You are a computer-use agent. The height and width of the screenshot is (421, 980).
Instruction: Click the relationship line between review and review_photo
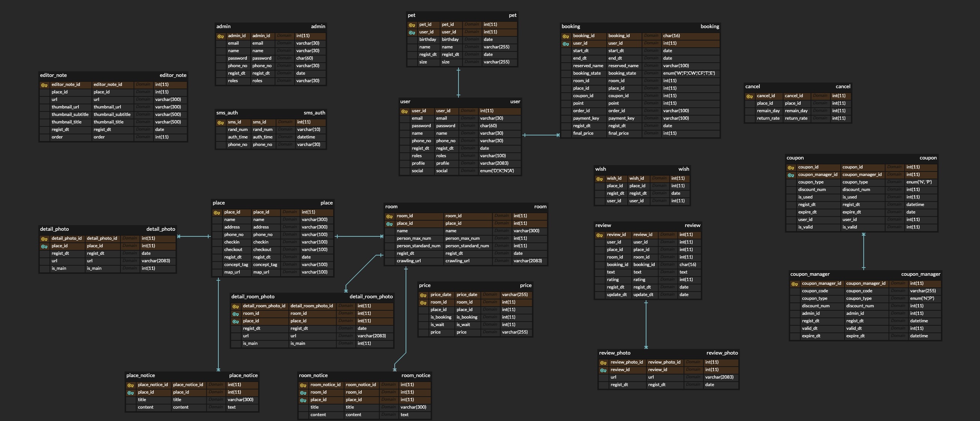point(646,325)
